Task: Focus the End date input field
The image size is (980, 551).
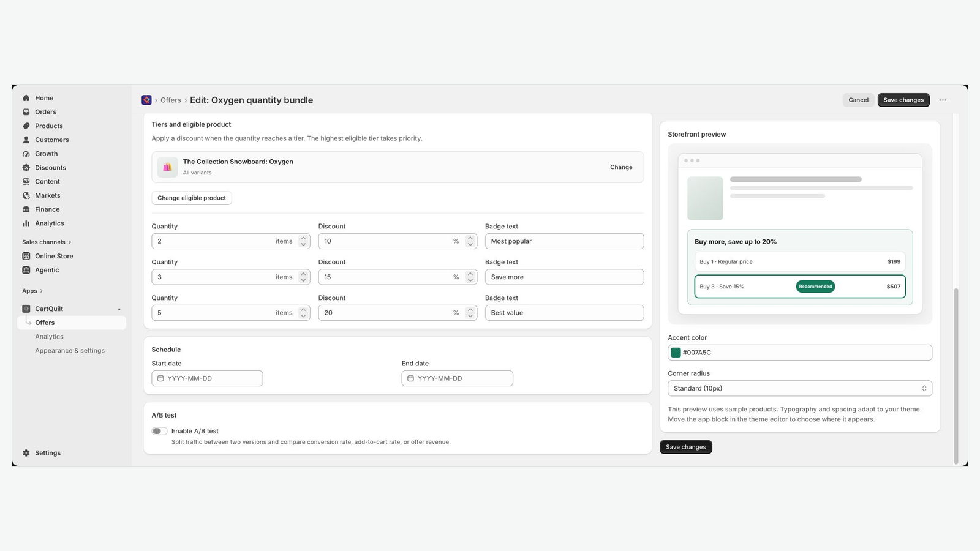Action: coord(457,378)
